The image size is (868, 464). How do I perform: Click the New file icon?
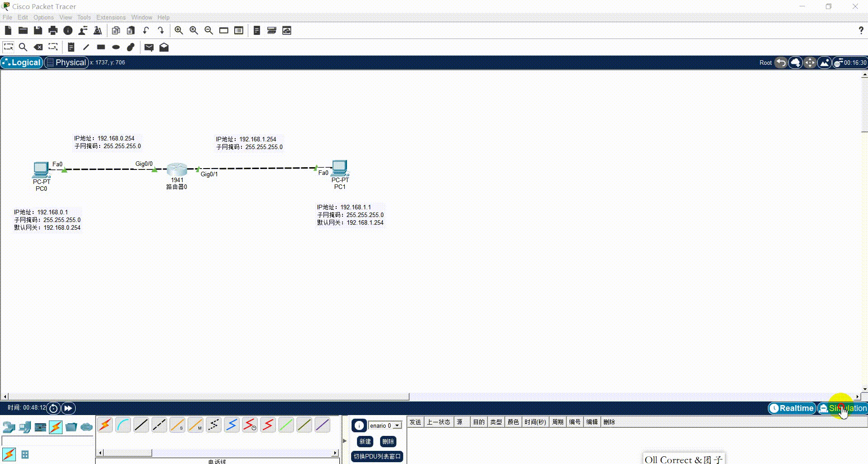click(8, 30)
